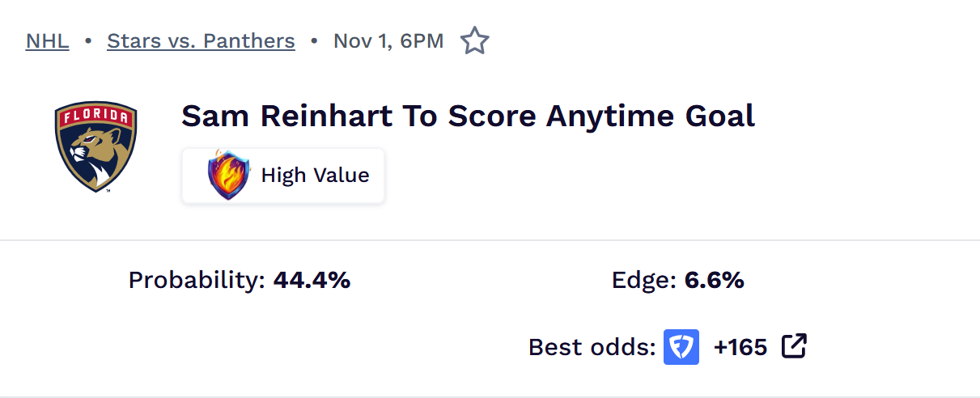Click the FanDuel sportsbook logo icon
The height and width of the screenshot is (398, 980).
pyautogui.click(x=681, y=347)
